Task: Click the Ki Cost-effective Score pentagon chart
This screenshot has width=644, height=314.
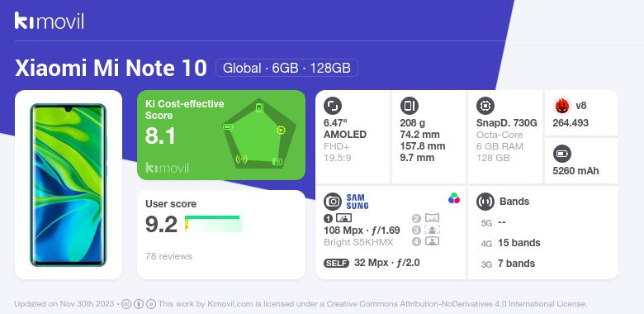Action: pyautogui.click(x=259, y=134)
